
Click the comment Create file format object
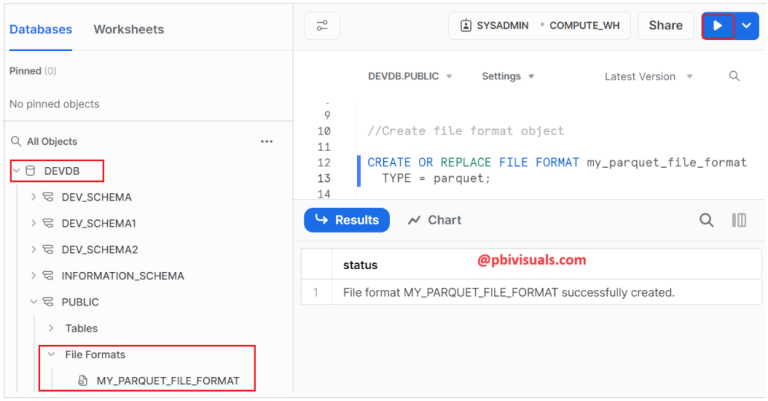click(x=465, y=131)
